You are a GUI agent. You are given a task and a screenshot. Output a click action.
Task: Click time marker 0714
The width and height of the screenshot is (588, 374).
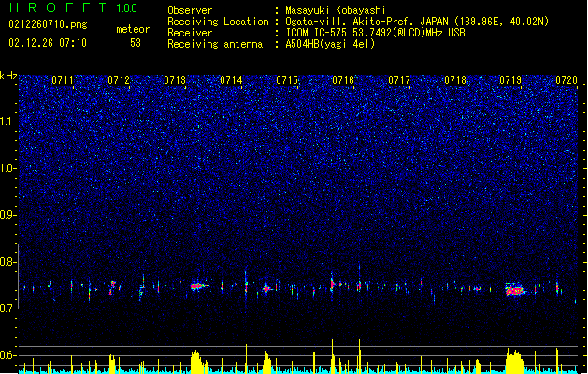[x=231, y=80]
